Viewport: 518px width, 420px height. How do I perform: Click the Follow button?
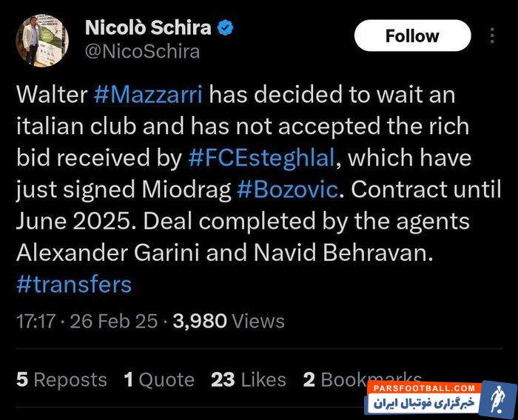412,35
